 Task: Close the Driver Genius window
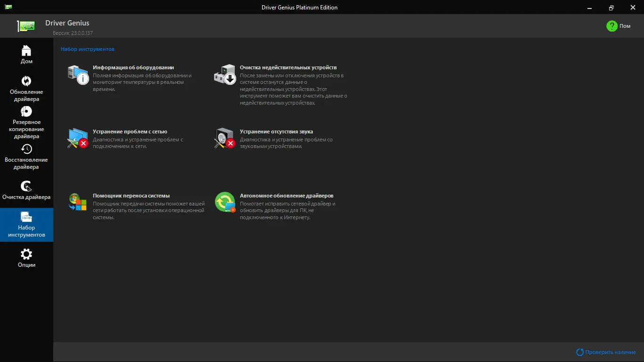[633, 7]
